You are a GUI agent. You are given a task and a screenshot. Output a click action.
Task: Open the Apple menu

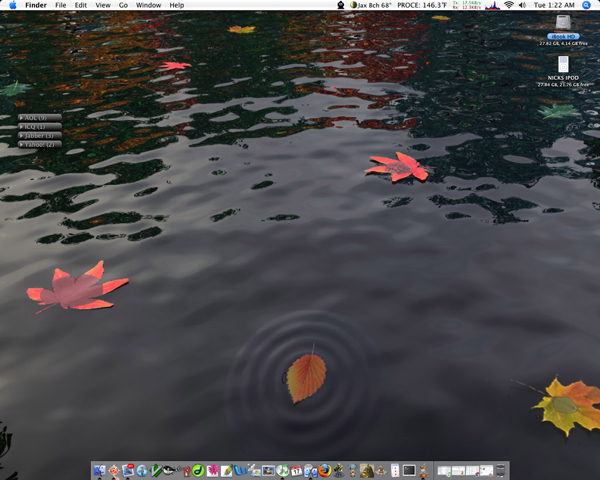pos(13,5)
